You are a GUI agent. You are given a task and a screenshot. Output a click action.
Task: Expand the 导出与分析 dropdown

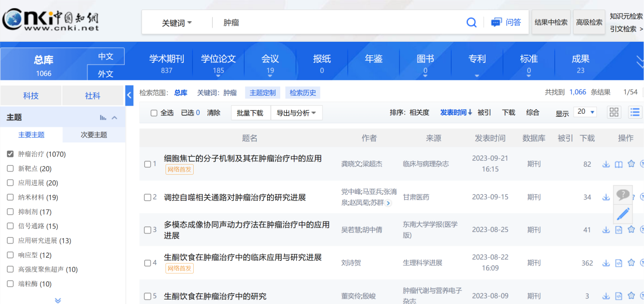[x=296, y=113]
